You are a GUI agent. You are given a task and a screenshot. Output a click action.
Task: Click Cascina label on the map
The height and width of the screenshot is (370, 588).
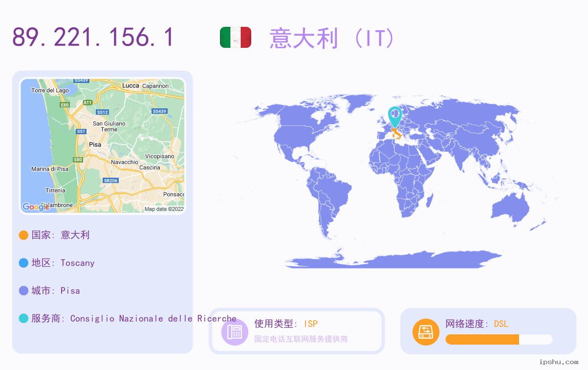click(150, 167)
